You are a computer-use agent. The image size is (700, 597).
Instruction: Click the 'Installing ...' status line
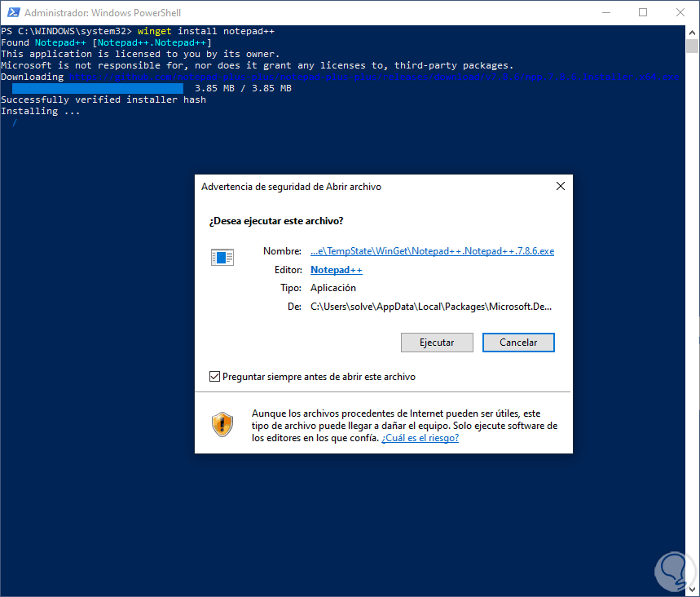(x=41, y=111)
